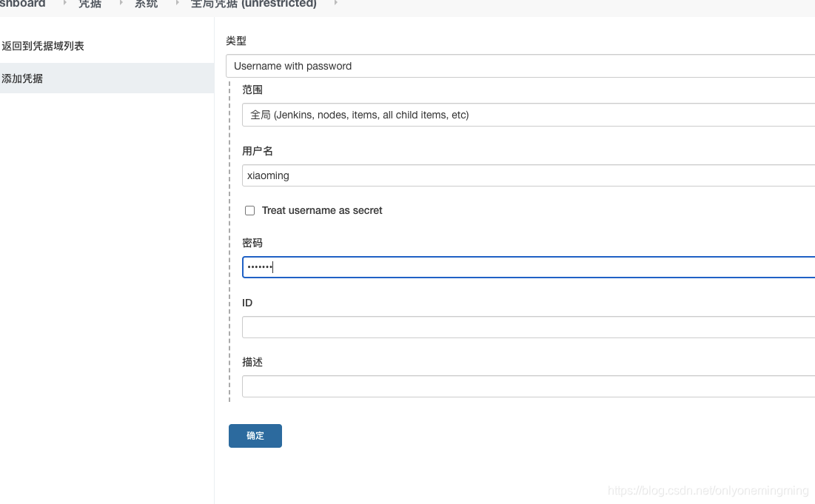Viewport: 815px width, 504px height.
Task: Enable Treat username as secret checkbox
Action: pos(250,210)
